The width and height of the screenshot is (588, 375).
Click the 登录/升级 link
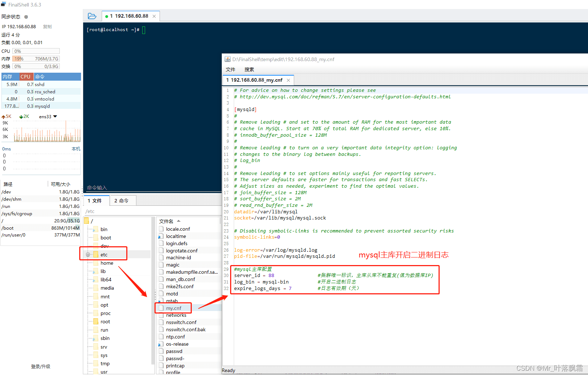pos(41,366)
